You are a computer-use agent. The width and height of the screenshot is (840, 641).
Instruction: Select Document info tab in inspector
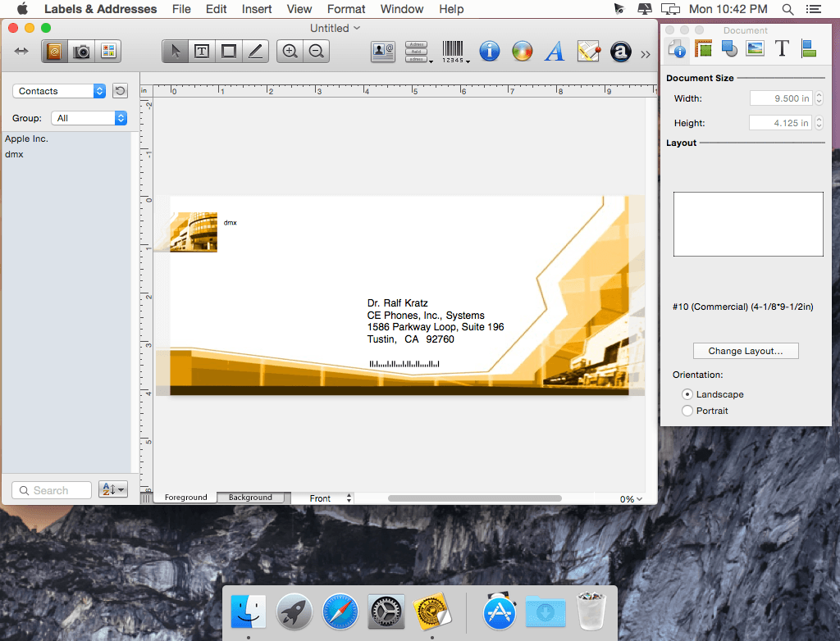pyautogui.click(x=677, y=48)
